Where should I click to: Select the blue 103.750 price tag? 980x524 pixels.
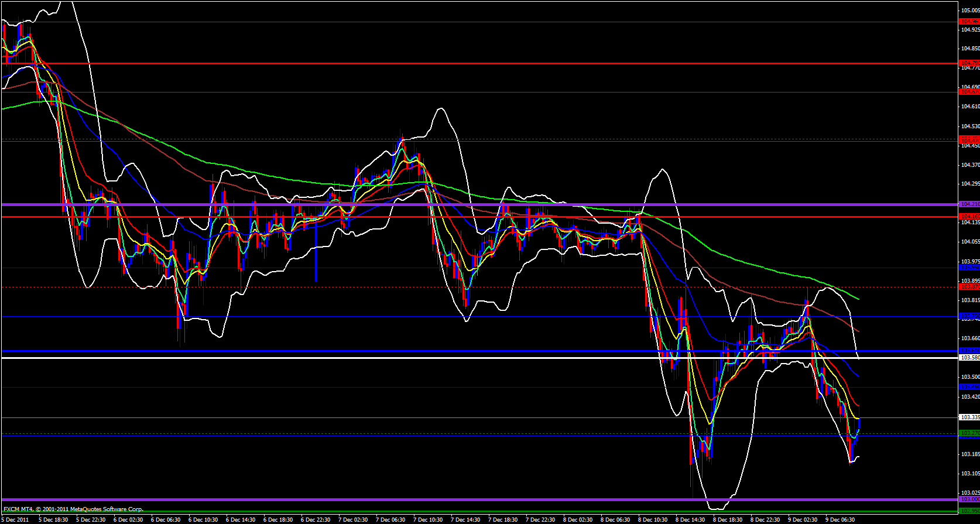pyautogui.click(x=969, y=316)
